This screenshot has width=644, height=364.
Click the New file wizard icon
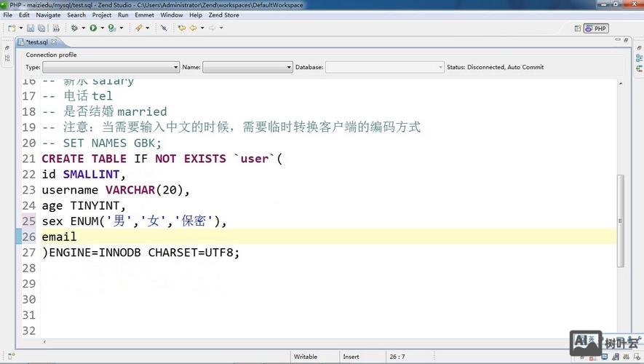point(11,28)
